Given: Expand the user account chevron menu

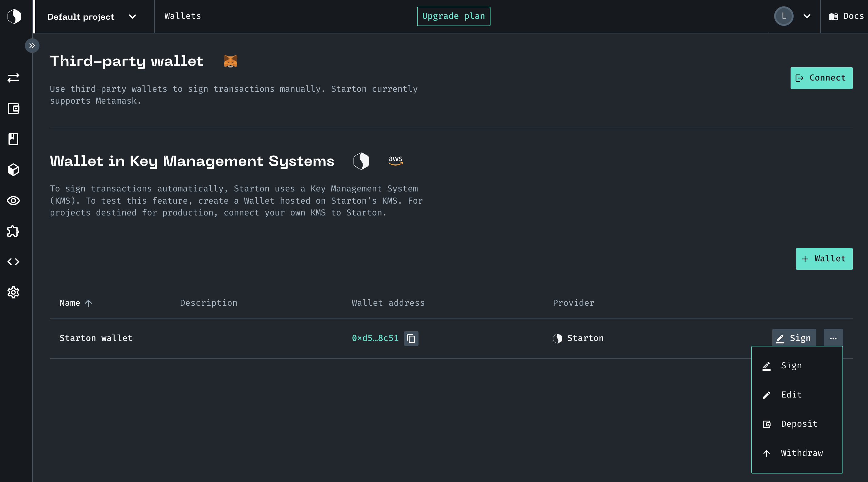Looking at the screenshot, I should pyautogui.click(x=807, y=16).
